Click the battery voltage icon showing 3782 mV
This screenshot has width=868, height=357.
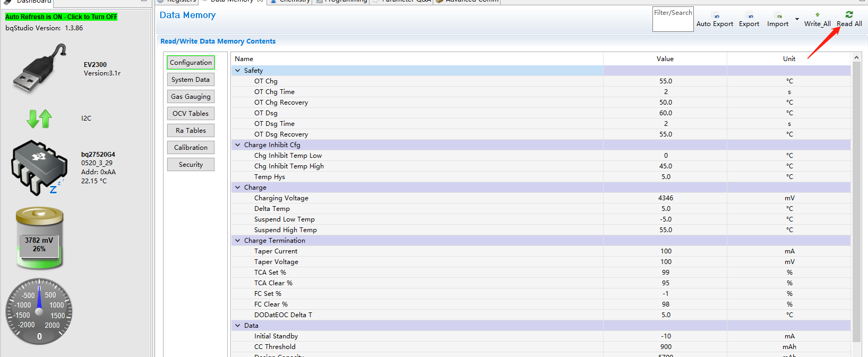tap(39, 237)
